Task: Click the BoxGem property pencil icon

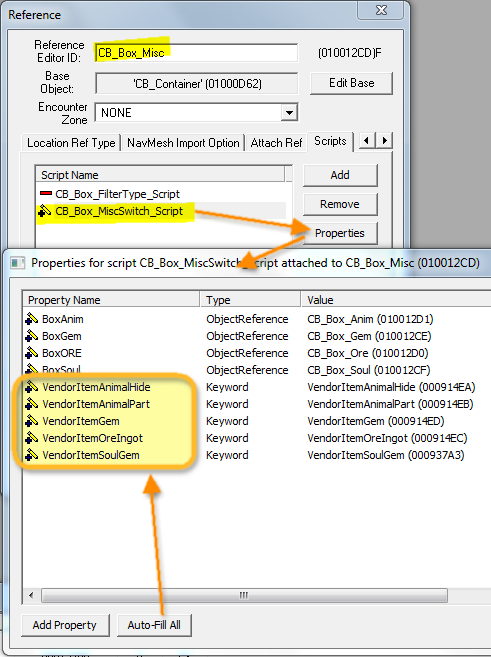Action: coord(31,336)
